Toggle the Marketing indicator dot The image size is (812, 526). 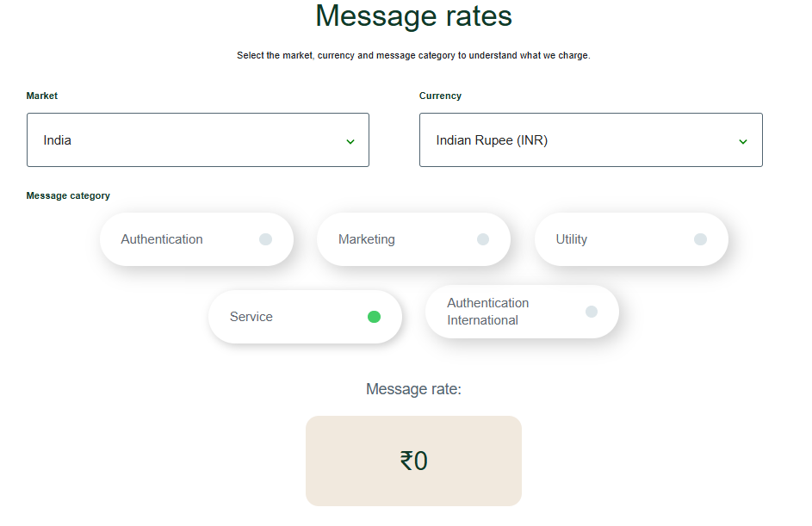484,238
